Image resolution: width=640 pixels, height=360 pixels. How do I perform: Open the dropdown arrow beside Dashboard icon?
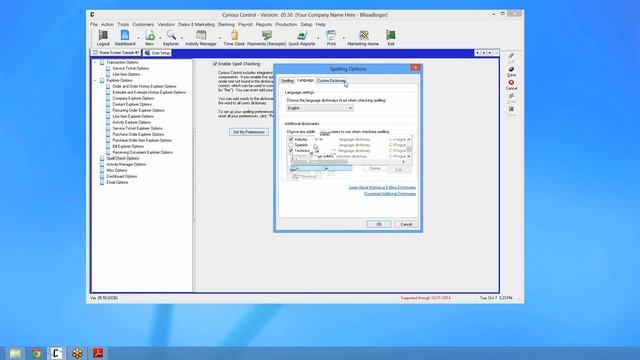coord(138,38)
